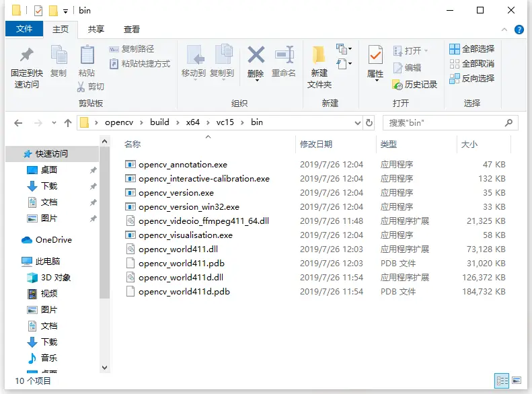Click the Delete red X icon
This screenshot has width=532, height=394.
point(256,54)
